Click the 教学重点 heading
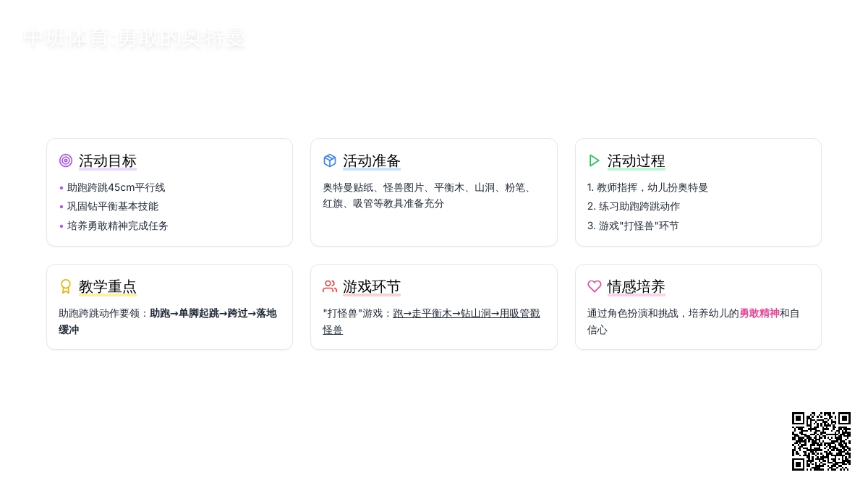This screenshot has height=488, width=868. tap(108, 286)
